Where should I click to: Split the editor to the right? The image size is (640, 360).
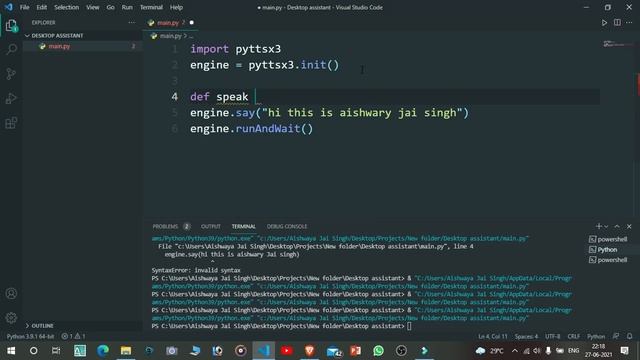tap(617, 23)
